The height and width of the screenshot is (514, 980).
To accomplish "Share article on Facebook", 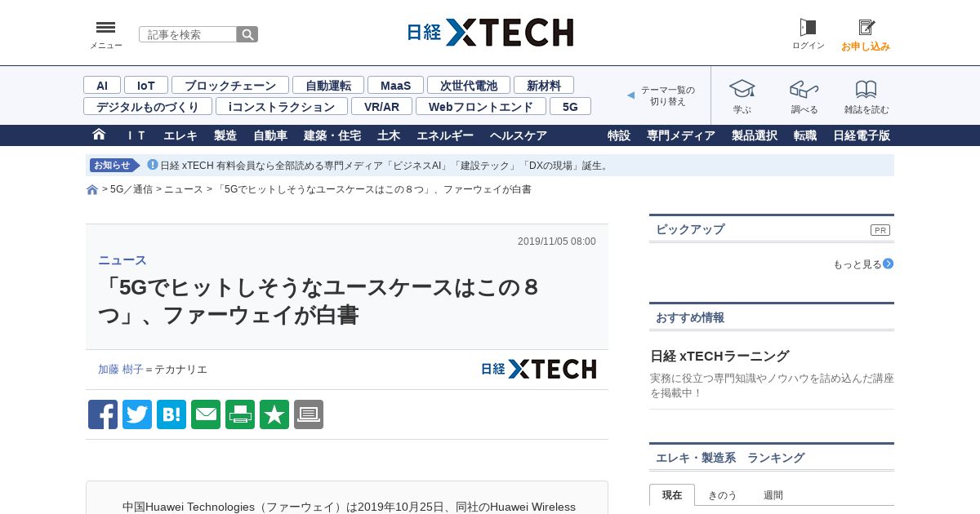I will [103, 414].
